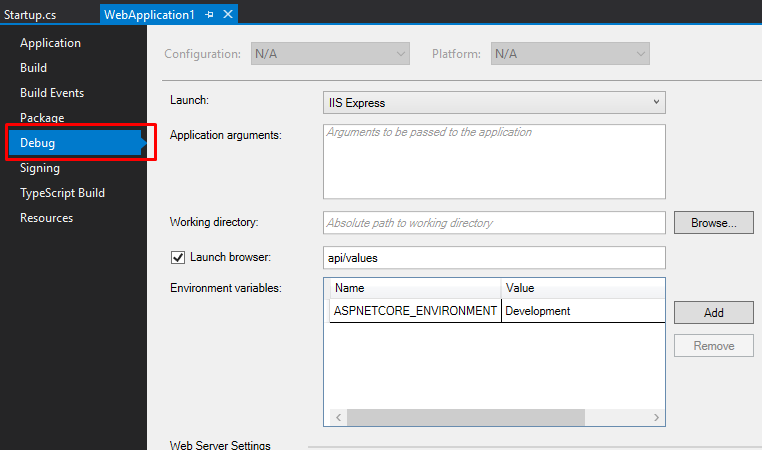Click the Browse... button for working directory

(713, 223)
